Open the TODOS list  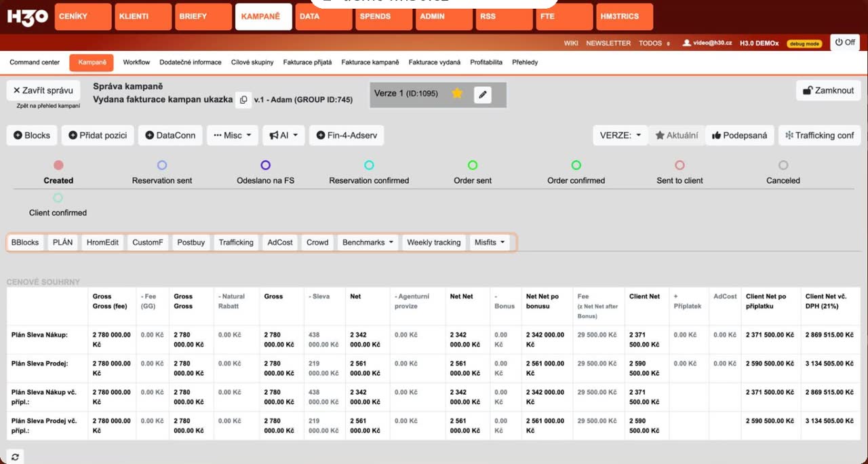pos(654,43)
